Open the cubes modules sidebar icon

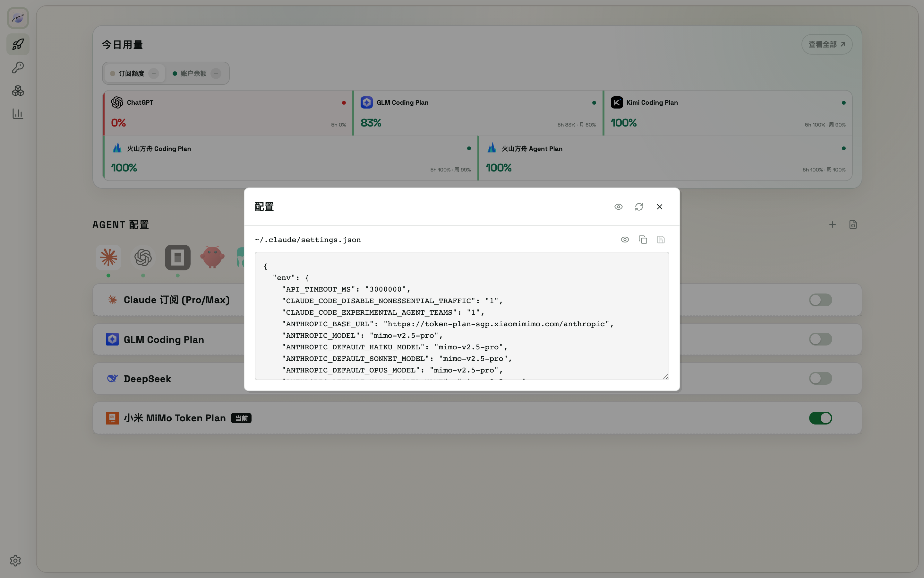18,91
